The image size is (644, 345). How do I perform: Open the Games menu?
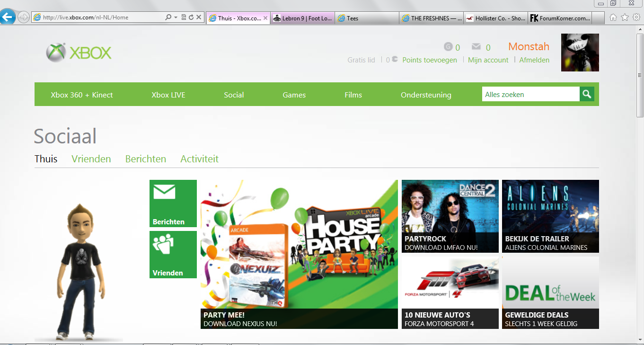(294, 95)
